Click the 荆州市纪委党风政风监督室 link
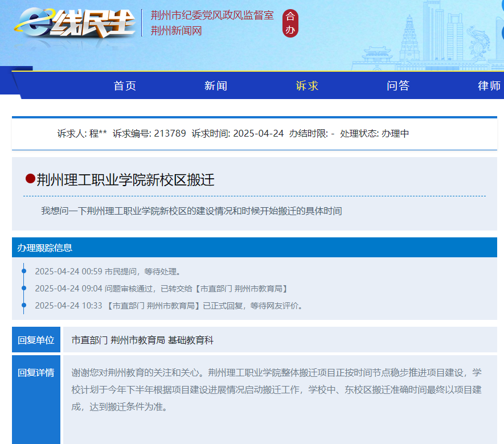Screen dimensions: 504x444 [211, 15]
